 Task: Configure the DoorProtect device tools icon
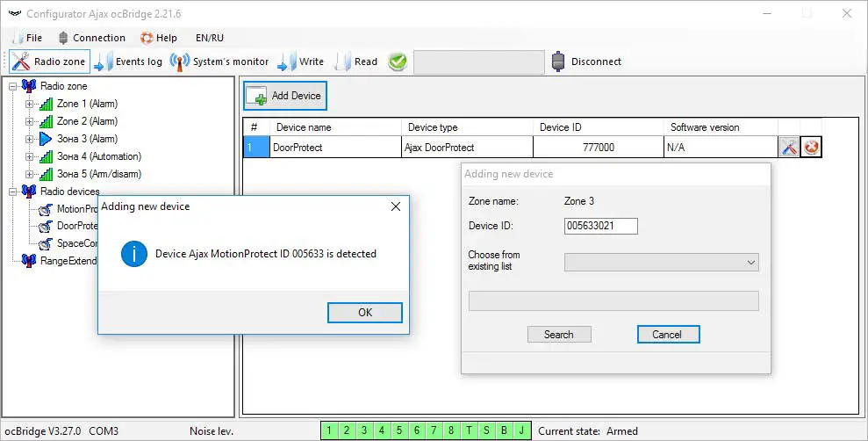pos(789,148)
